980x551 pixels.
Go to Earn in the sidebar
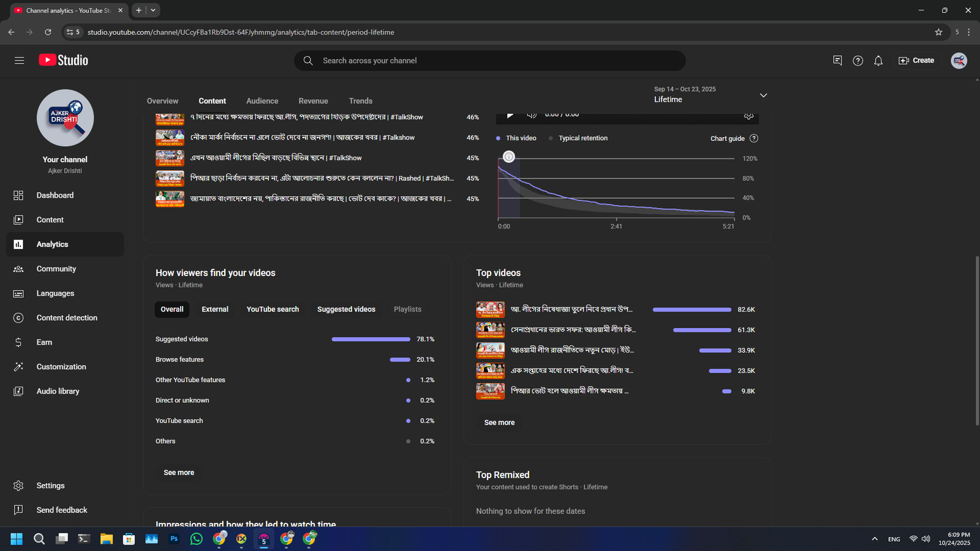44,342
